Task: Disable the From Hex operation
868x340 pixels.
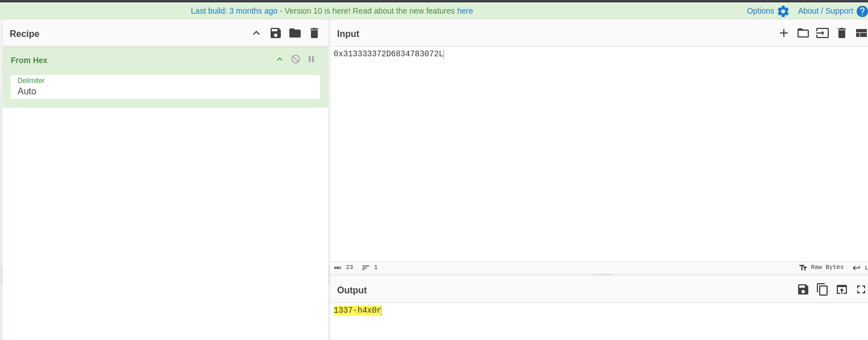Action: tap(296, 59)
